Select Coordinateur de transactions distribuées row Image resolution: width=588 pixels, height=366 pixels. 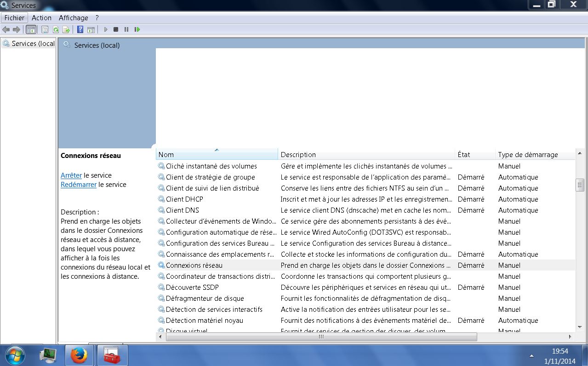click(x=365, y=276)
